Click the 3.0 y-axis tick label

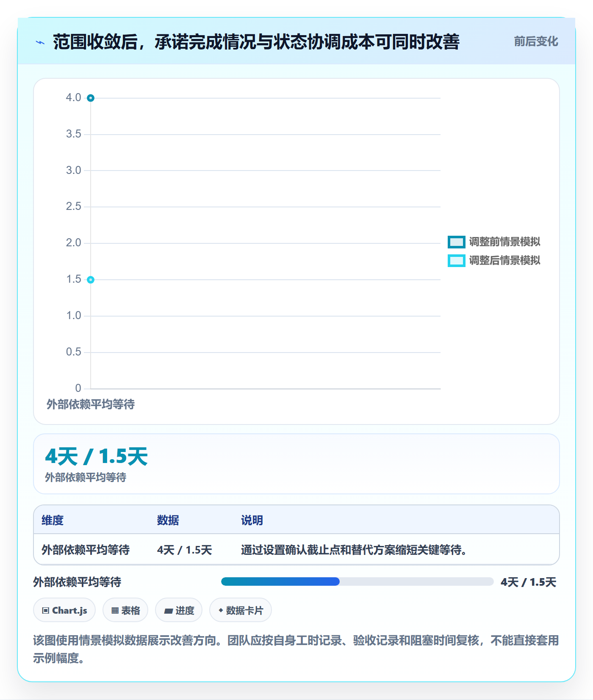point(73,171)
